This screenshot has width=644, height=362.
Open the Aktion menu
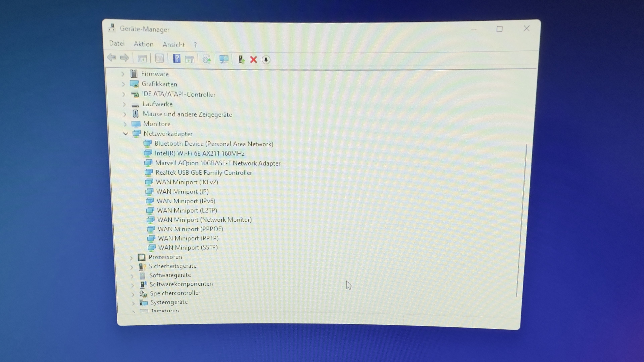144,44
